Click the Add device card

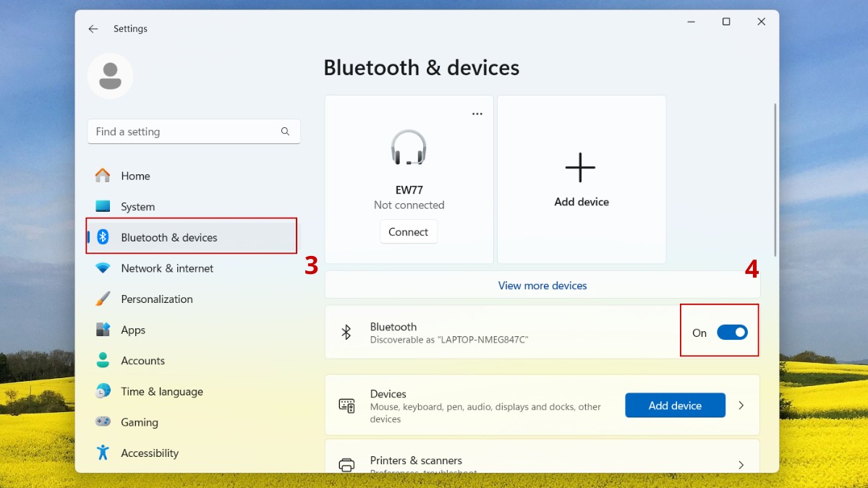pyautogui.click(x=581, y=179)
